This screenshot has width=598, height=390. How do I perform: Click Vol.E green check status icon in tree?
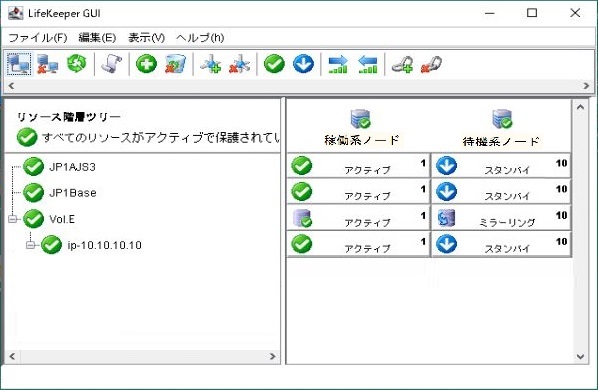click(34, 219)
